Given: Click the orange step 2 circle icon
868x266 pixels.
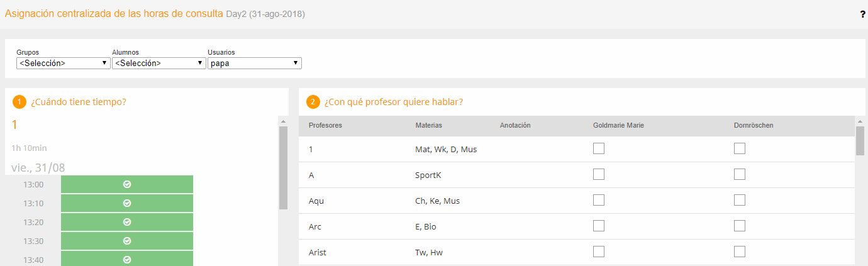Looking at the screenshot, I should click(x=313, y=102).
